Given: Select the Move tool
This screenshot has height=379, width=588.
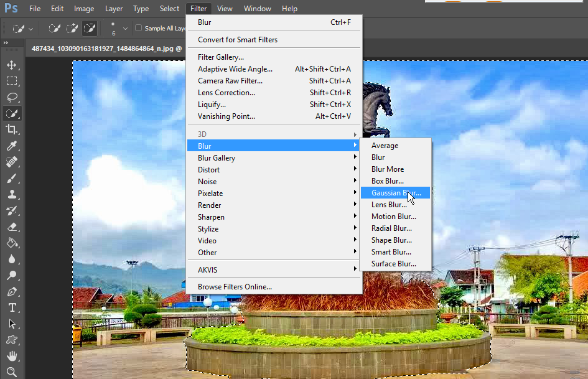Looking at the screenshot, I should [12, 64].
